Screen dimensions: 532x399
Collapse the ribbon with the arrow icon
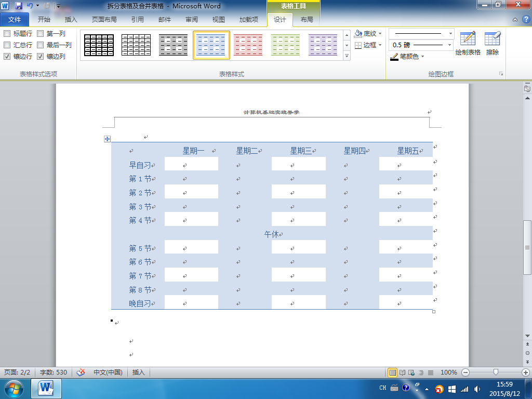click(515, 20)
